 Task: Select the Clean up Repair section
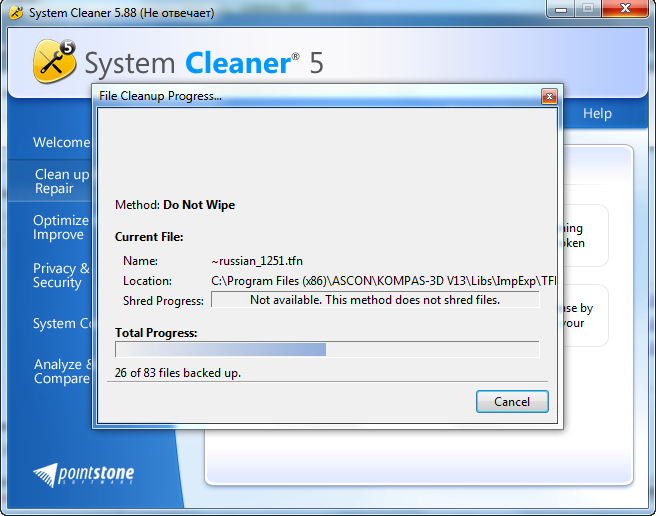(62, 181)
